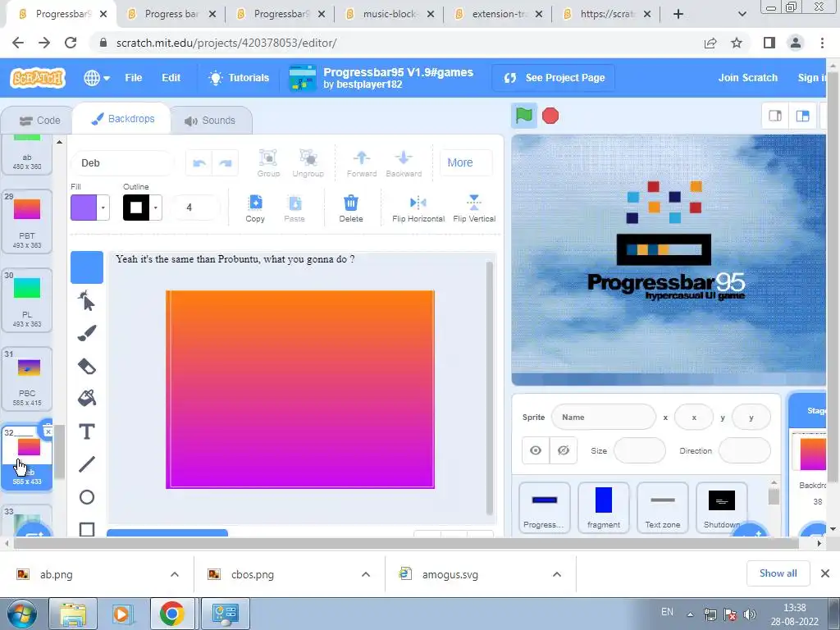The height and width of the screenshot is (630, 840).
Task: Click the outline width field
Action: (195, 208)
